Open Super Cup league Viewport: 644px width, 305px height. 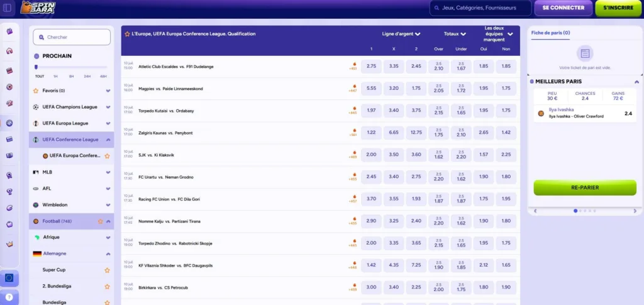54,270
